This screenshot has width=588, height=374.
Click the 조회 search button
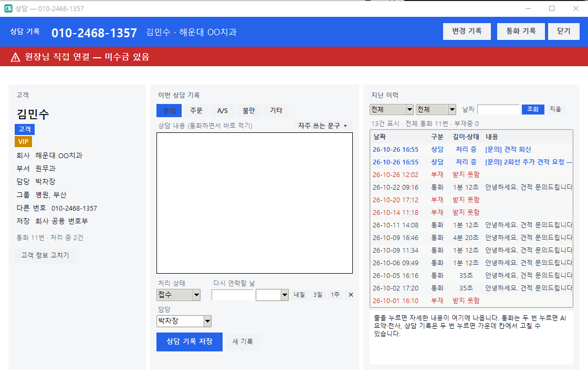pos(533,109)
